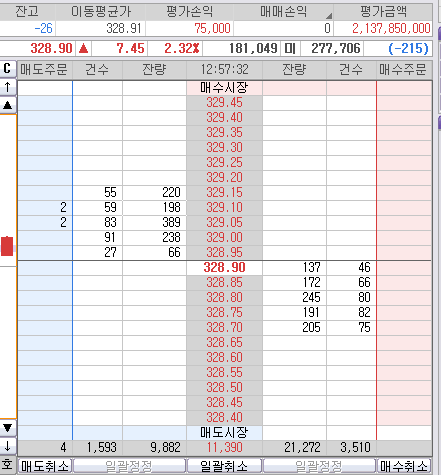
Task: Select the 매수시장 market buy row
Action: coord(224,88)
